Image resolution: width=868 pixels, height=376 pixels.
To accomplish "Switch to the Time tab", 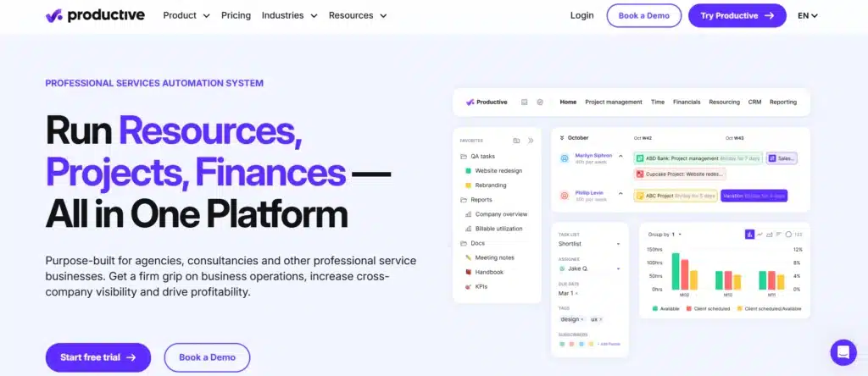I will (x=658, y=102).
